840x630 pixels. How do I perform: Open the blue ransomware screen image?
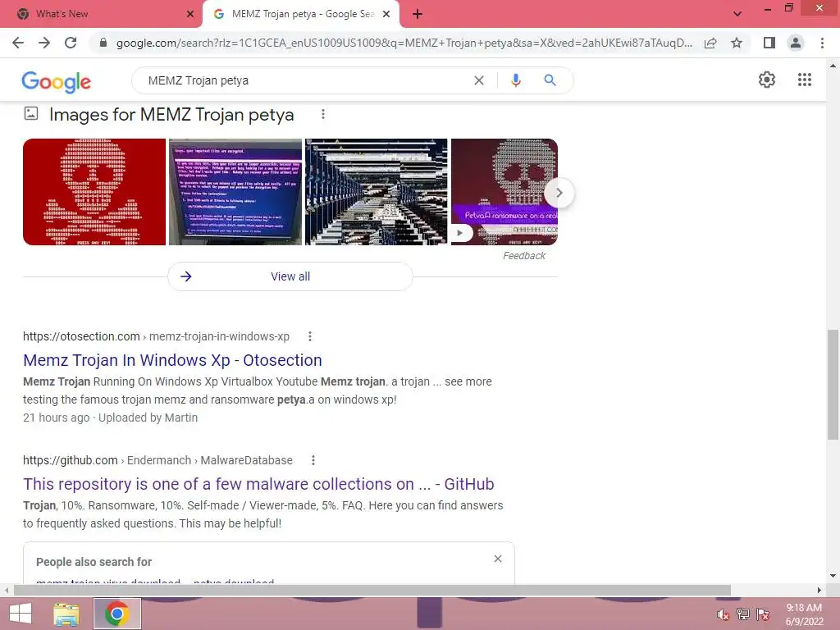(235, 192)
